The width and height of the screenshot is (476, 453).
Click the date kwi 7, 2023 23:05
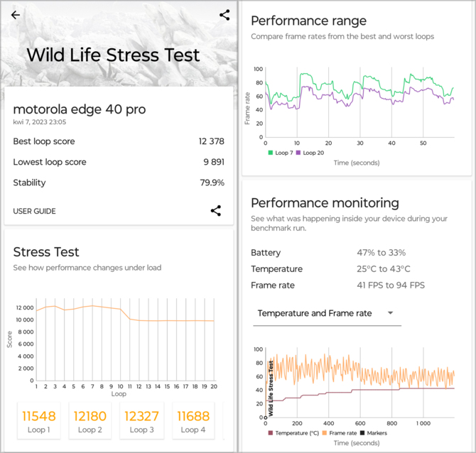(x=40, y=122)
